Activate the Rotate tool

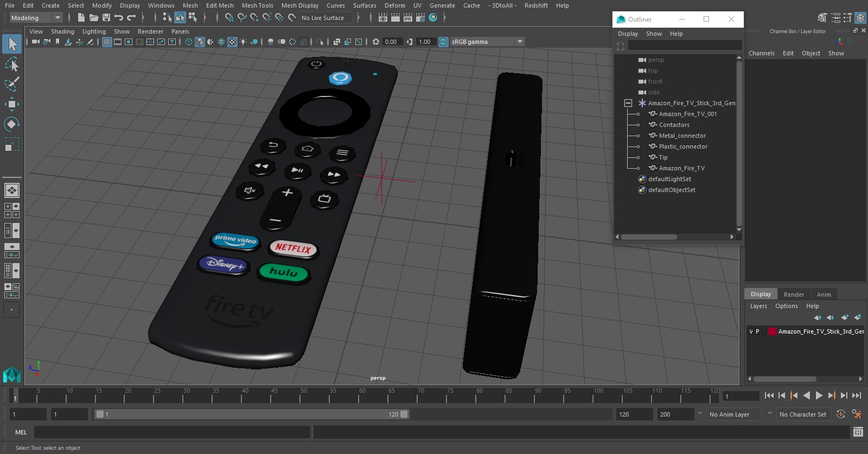12,124
